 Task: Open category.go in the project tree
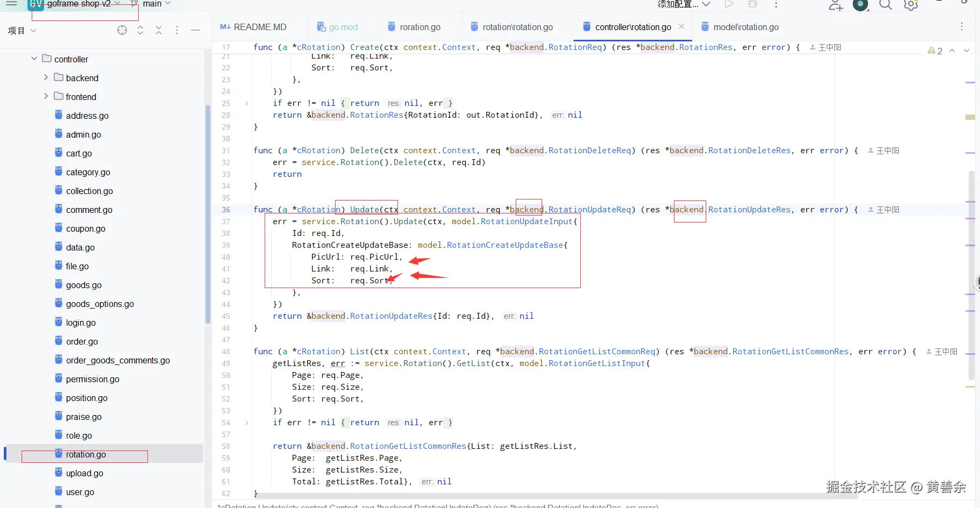click(x=88, y=172)
